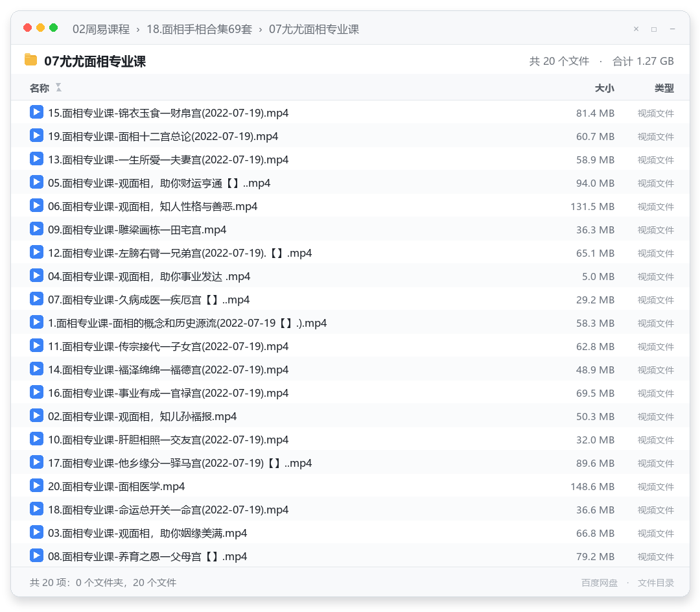700x612 pixels.
Task: Click video icon of file 13.一生所爱—夫妻宫
Action: [x=36, y=158]
